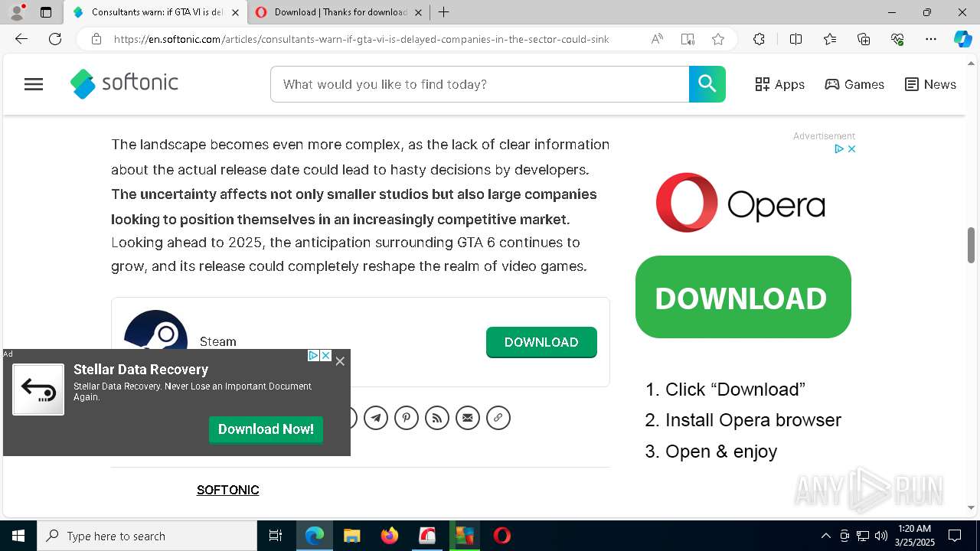Close the Opera Download tab
Viewport: 980px width, 551px height.
[418, 12]
